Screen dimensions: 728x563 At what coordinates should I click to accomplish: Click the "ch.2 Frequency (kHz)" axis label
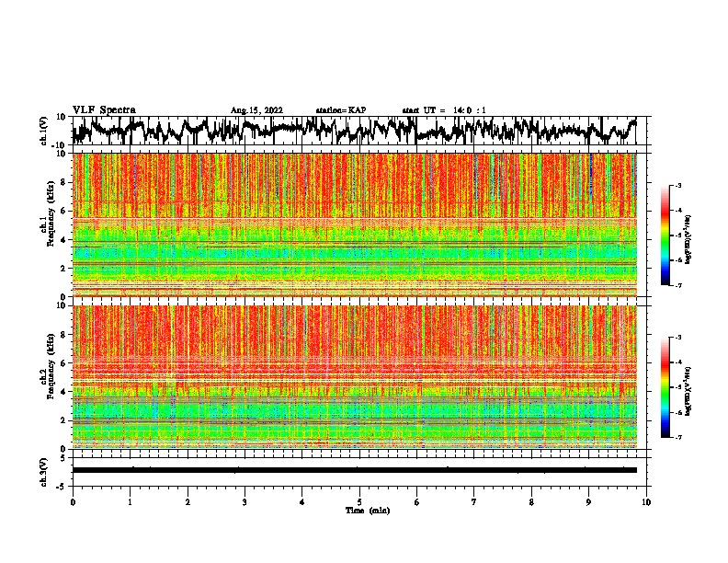pos(48,366)
